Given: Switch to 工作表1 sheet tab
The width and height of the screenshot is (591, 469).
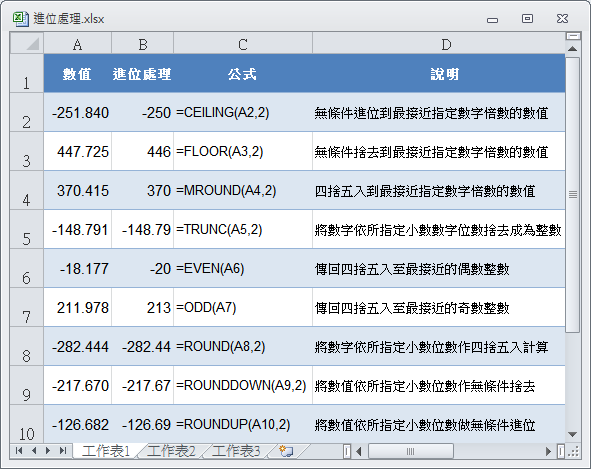Looking at the screenshot, I should coord(106,451).
